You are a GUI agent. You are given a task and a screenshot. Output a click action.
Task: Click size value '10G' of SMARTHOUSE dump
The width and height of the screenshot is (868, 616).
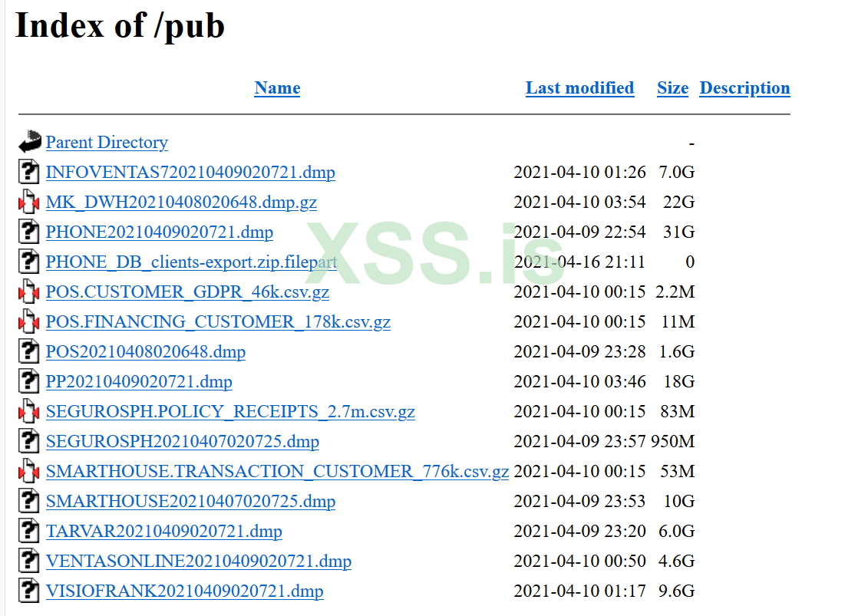point(678,501)
